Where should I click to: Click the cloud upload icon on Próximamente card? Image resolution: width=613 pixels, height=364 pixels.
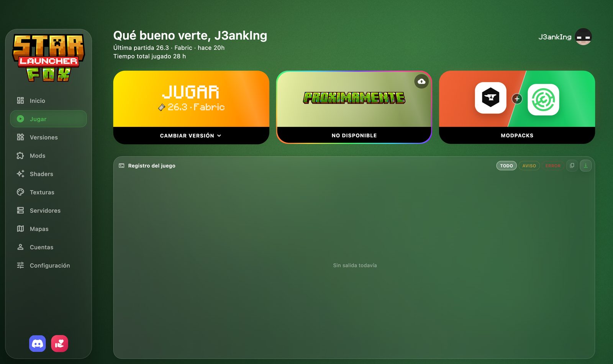click(x=421, y=81)
